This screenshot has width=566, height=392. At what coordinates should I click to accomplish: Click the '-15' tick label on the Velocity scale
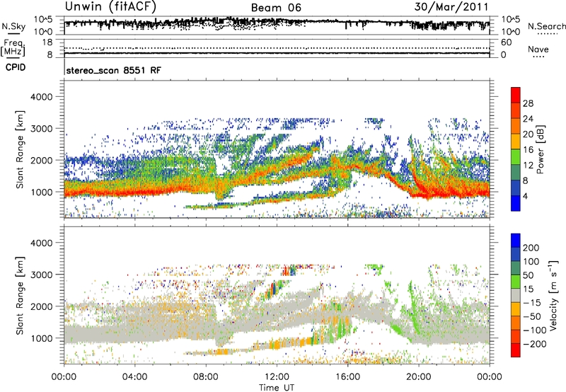[532, 303]
